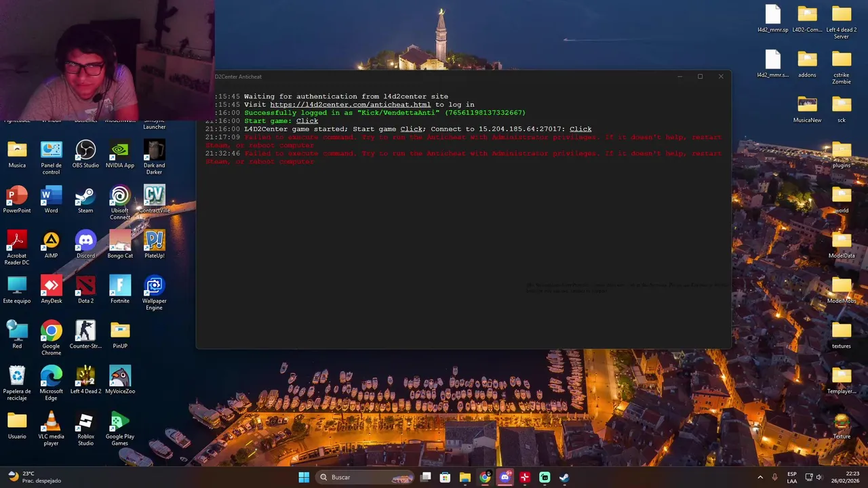This screenshot has height=488, width=868.
Task: Click the Start game link in 'game started' line
Action: click(412, 129)
